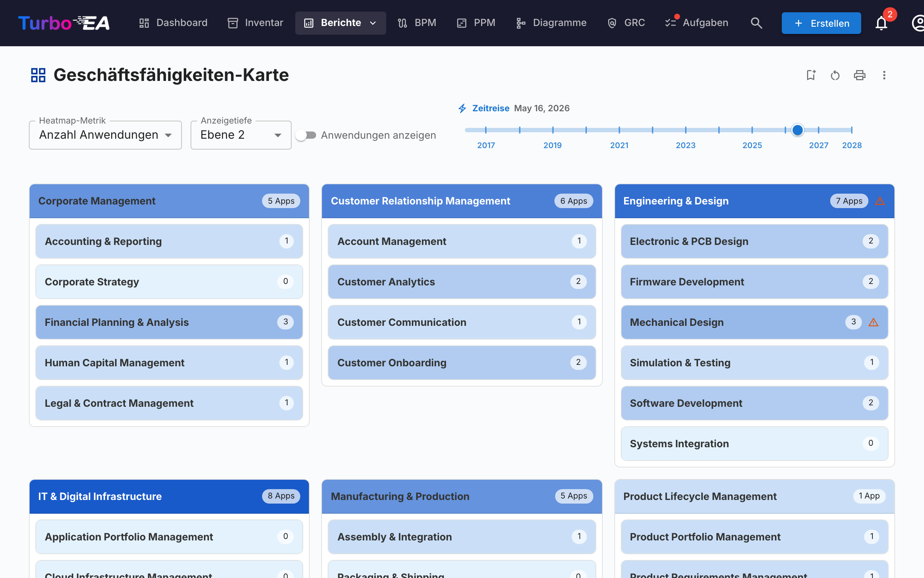Click warning triangle on Mechanical Design

[x=873, y=322]
